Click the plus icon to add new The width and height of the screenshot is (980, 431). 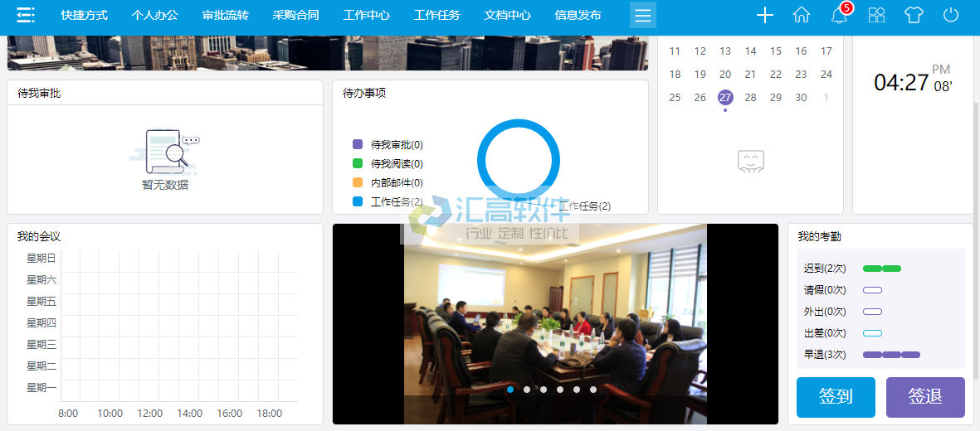click(765, 15)
